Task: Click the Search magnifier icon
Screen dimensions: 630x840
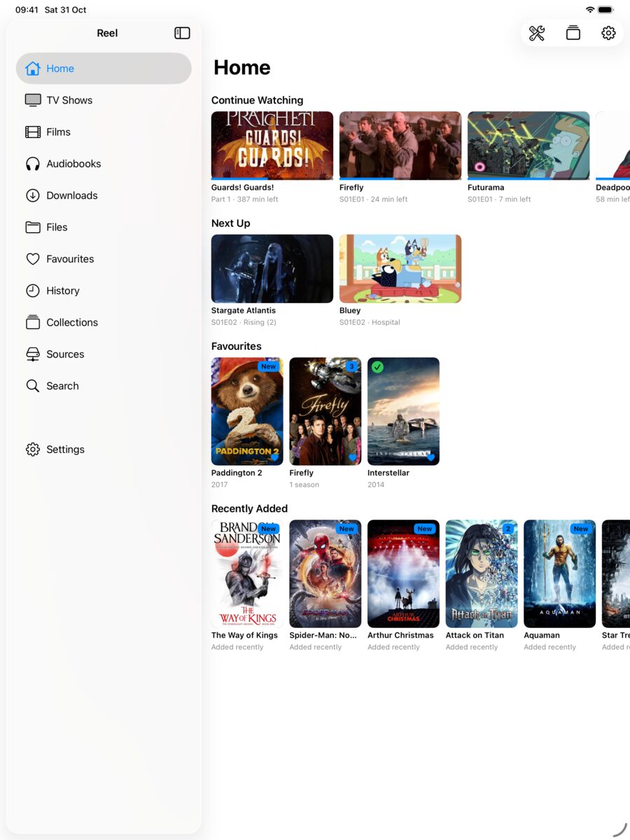Action: [33, 386]
